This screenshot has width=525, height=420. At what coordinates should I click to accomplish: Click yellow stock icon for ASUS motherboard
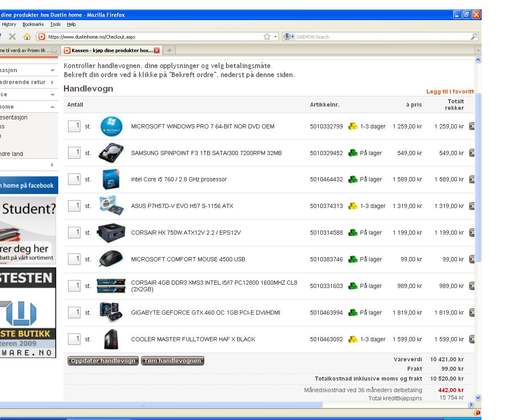click(353, 206)
